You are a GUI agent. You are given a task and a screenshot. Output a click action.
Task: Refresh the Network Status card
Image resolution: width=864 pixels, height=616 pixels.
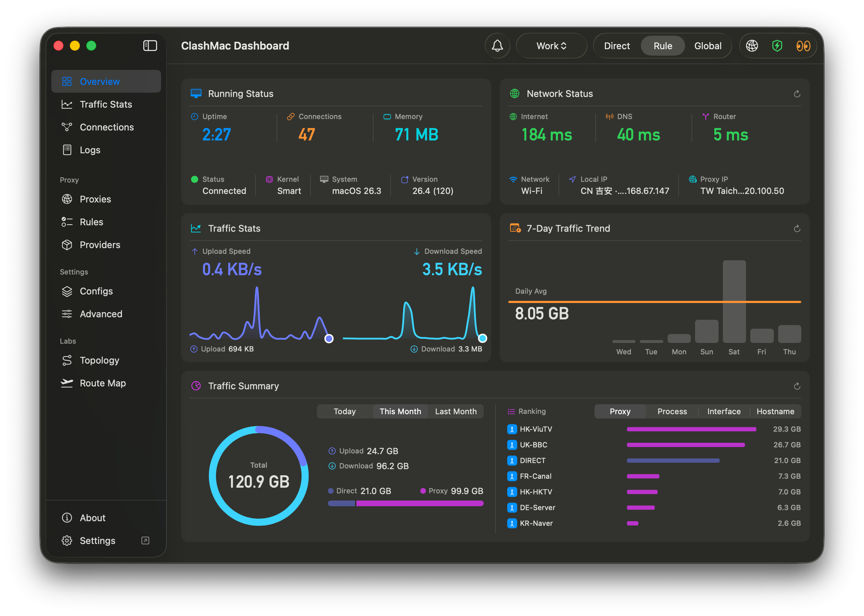(797, 94)
